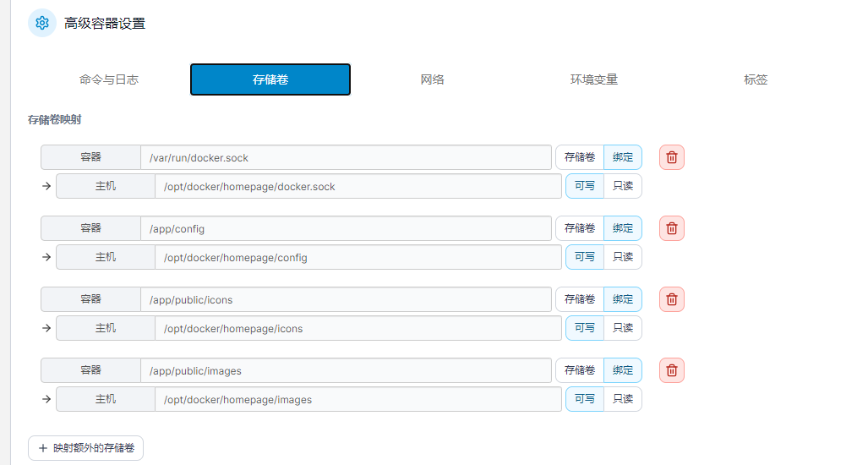The height and width of the screenshot is (465, 868).
Task: Open the 环境变量 tab
Action: coord(594,79)
